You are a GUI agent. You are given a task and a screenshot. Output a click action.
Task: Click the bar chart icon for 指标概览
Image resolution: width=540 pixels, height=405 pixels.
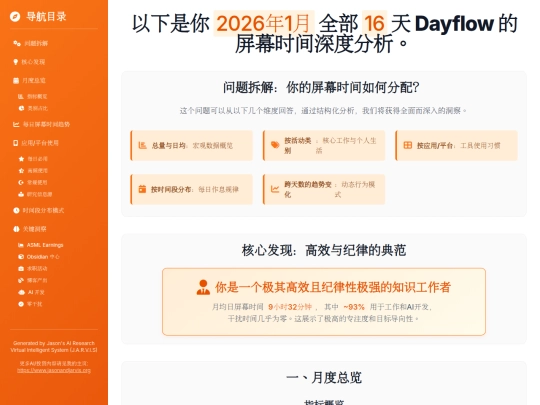pos(21,96)
